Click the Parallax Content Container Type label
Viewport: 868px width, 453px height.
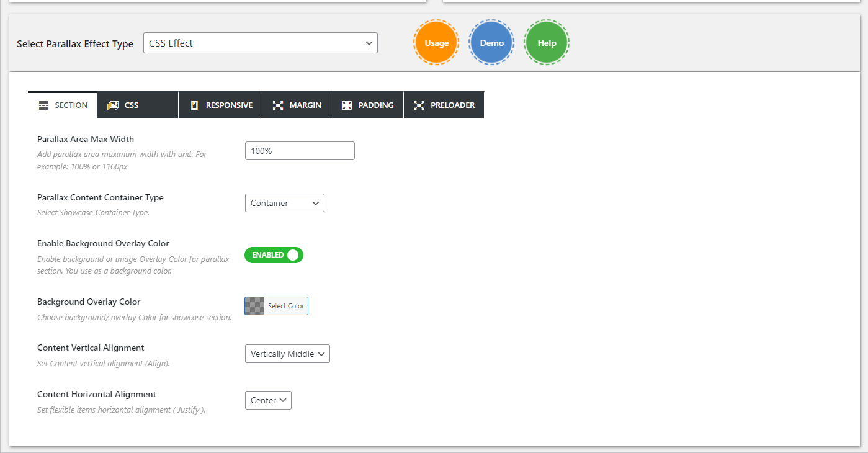[x=101, y=197]
